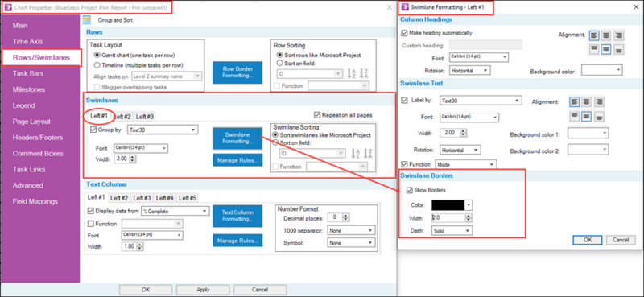Image resolution: width=644 pixels, height=297 pixels.
Task: Click Row Border Formatting button
Action: 237,72
